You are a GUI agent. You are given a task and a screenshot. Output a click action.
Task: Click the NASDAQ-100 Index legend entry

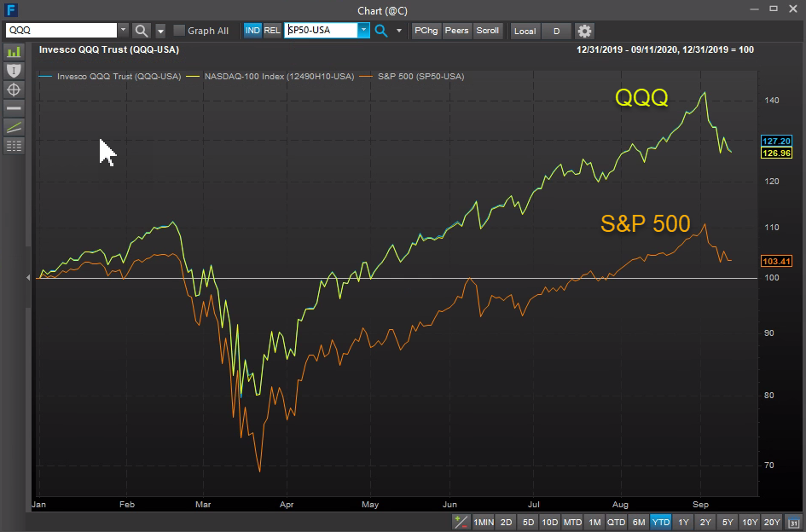(x=271, y=76)
